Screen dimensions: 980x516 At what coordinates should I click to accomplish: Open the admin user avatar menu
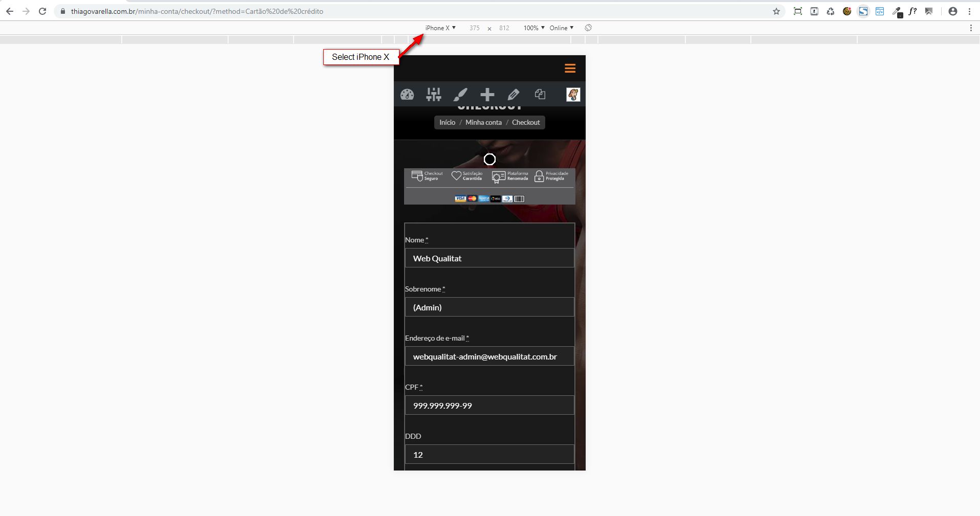click(x=573, y=95)
